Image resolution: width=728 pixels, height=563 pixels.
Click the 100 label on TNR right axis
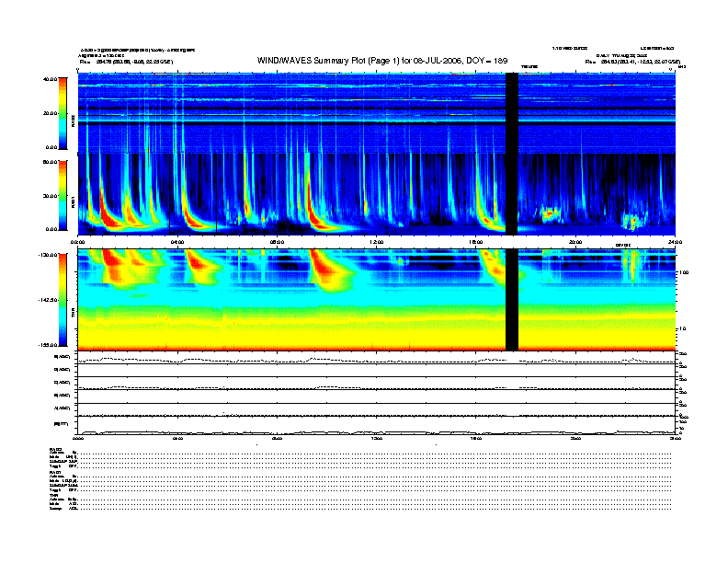point(684,272)
